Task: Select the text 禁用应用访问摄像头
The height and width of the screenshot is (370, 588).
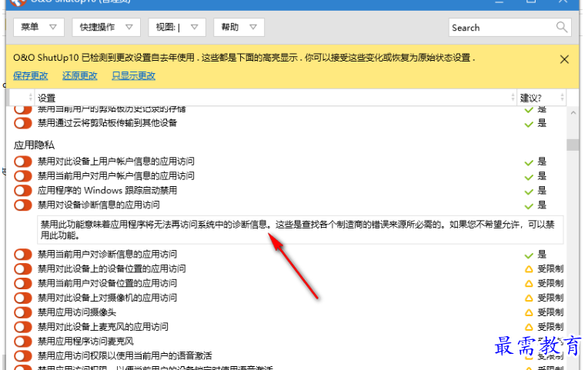Action: 77,312
